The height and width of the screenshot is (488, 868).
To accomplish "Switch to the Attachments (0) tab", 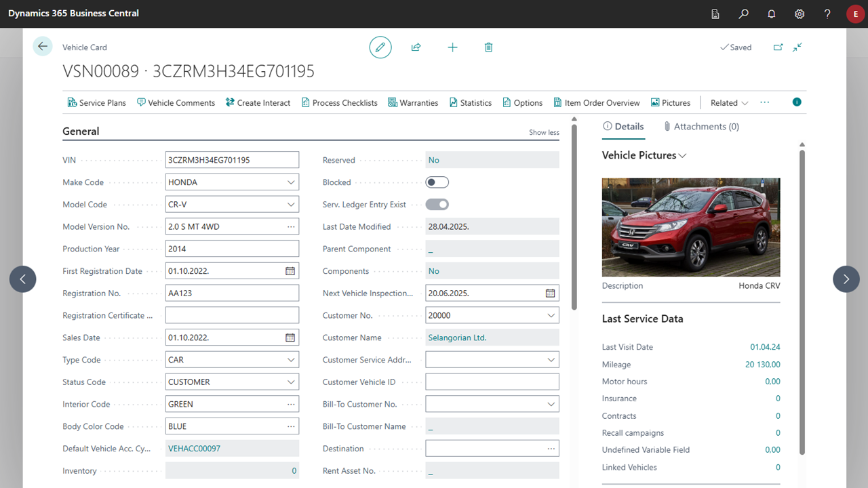I will [x=701, y=126].
